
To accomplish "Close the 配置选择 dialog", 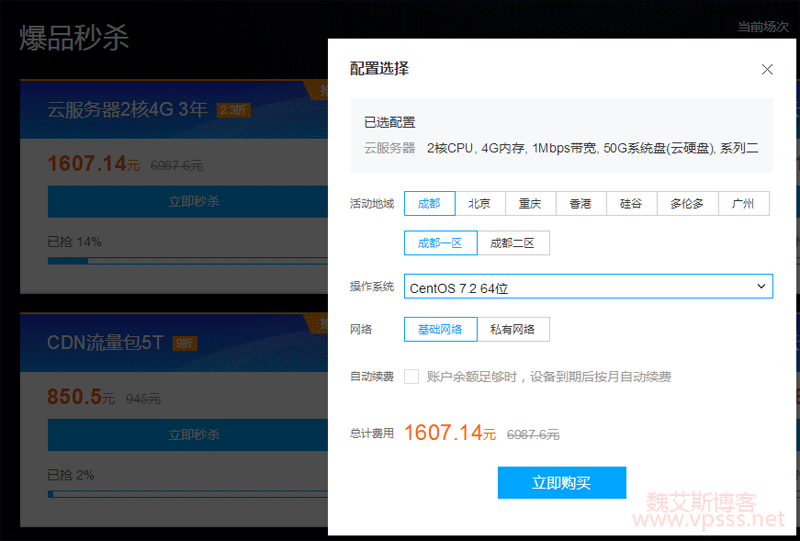I will [x=767, y=70].
